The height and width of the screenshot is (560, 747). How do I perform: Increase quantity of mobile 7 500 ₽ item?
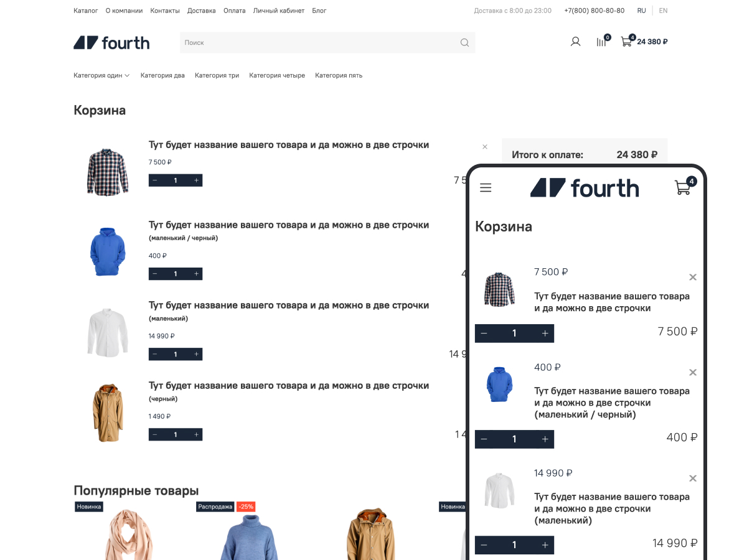pos(545,334)
